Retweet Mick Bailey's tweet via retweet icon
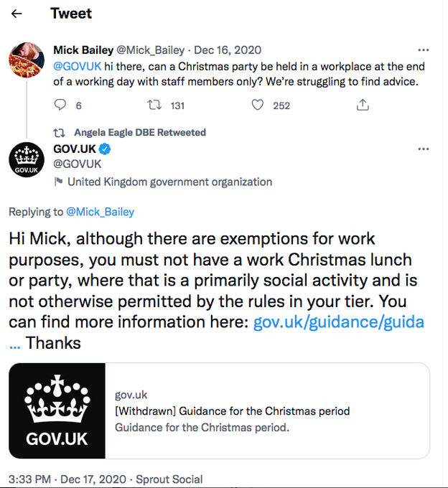Image resolution: width=448 pixels, height=488 pixels. click(154, 105)
